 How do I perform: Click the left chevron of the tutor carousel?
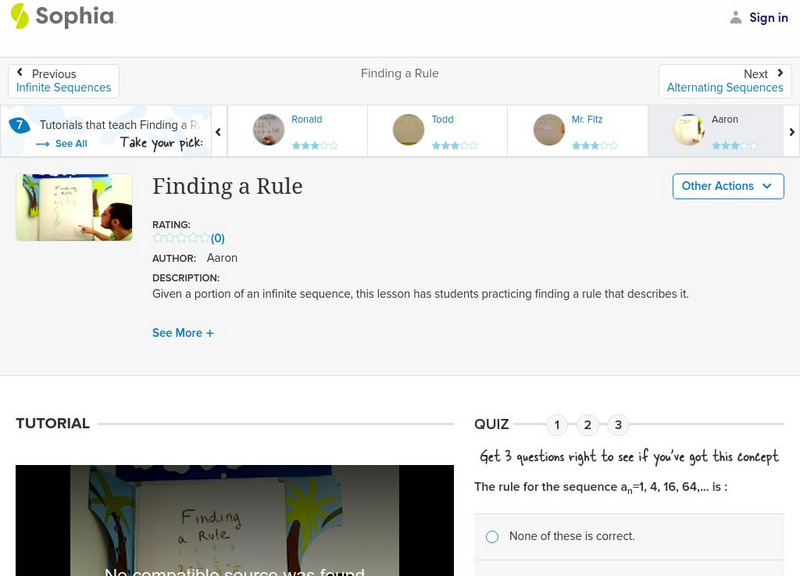pos(218,131)
